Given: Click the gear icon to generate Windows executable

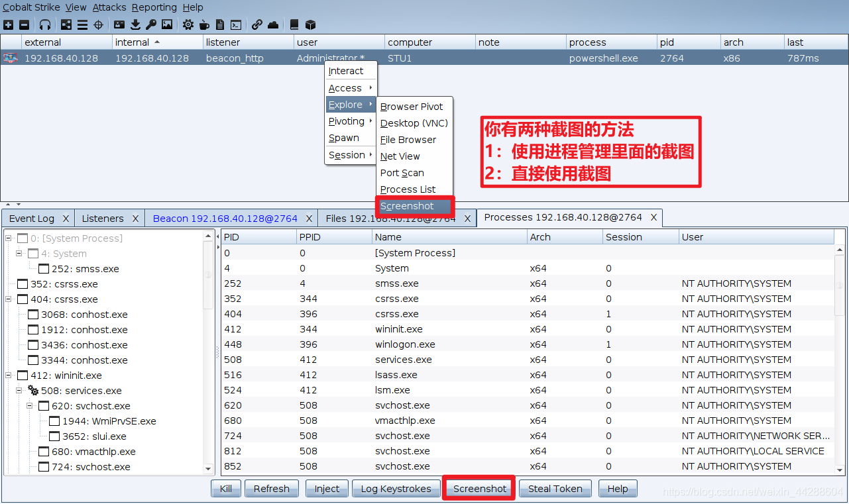Looking at the screenshot, I should [x=188, y=25].
